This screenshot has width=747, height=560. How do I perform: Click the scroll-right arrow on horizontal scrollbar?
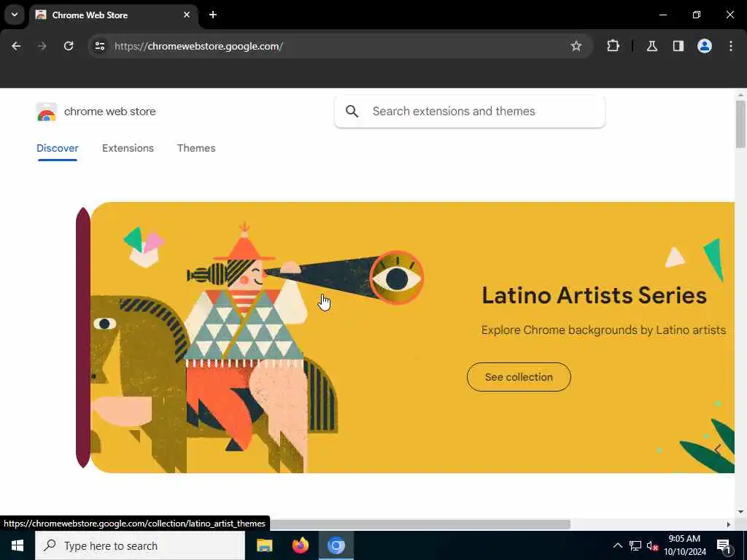[729, 524]
